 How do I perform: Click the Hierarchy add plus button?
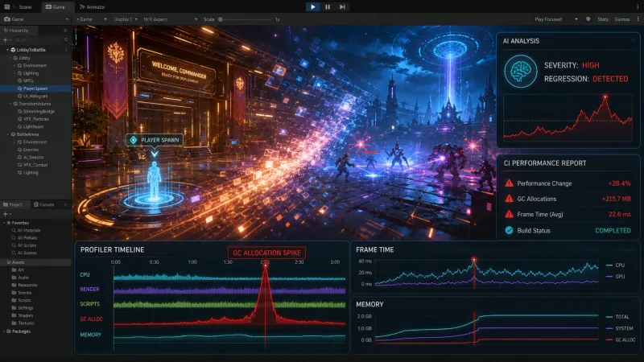pos(6,39)
